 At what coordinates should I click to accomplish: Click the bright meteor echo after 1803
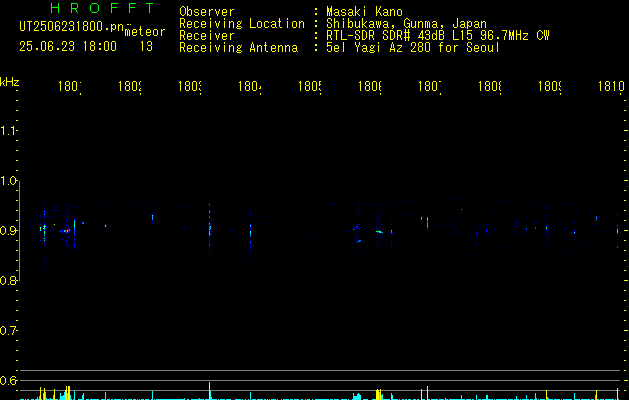click(209, 228)
